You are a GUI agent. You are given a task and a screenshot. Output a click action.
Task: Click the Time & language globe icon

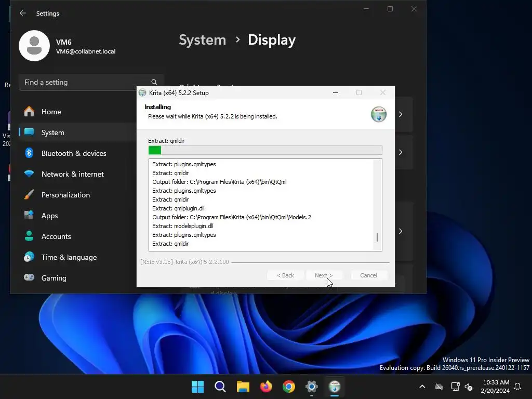[29, 257]
